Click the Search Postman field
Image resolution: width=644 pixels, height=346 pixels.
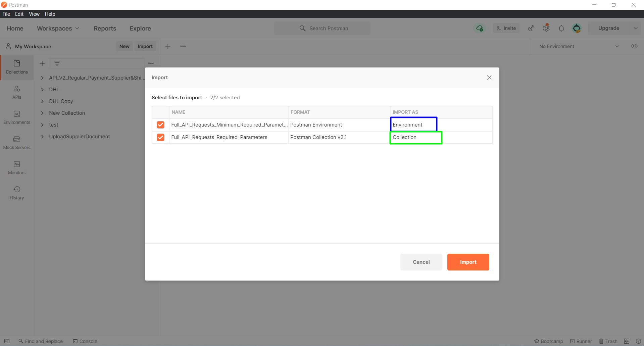point(322,29)
